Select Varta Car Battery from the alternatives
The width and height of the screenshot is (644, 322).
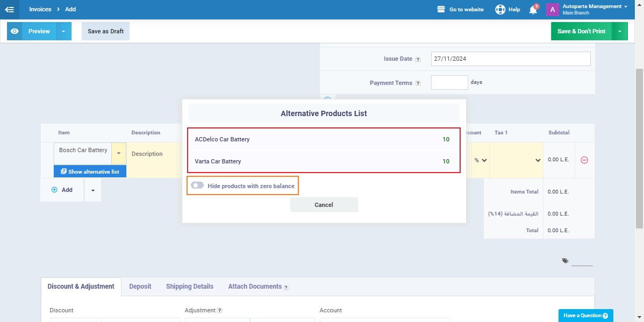coord(324,161)
